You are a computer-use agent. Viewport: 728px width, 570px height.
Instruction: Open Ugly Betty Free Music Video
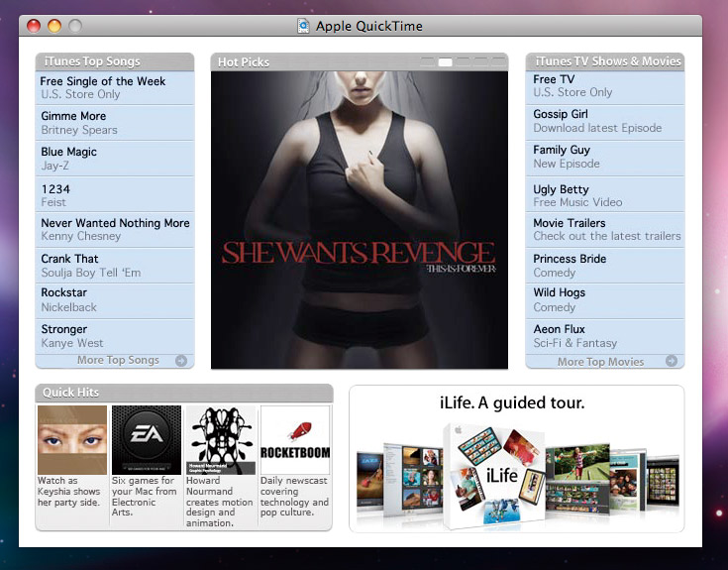point(605,194)
